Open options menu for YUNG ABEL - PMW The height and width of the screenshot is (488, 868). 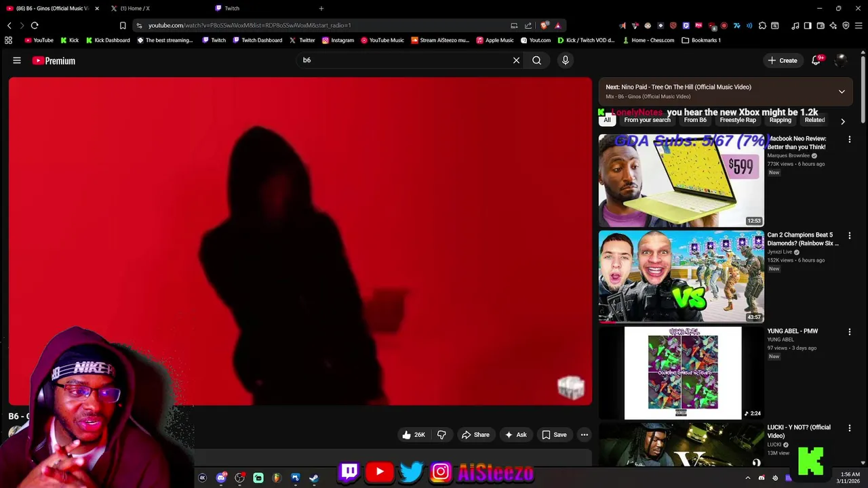(850, 331)
